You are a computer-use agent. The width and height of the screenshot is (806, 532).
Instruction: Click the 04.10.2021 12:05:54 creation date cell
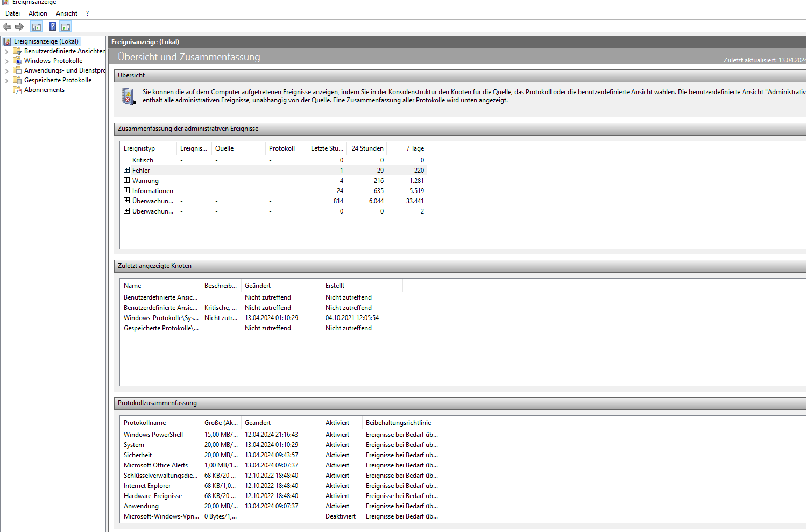(352, 318)
